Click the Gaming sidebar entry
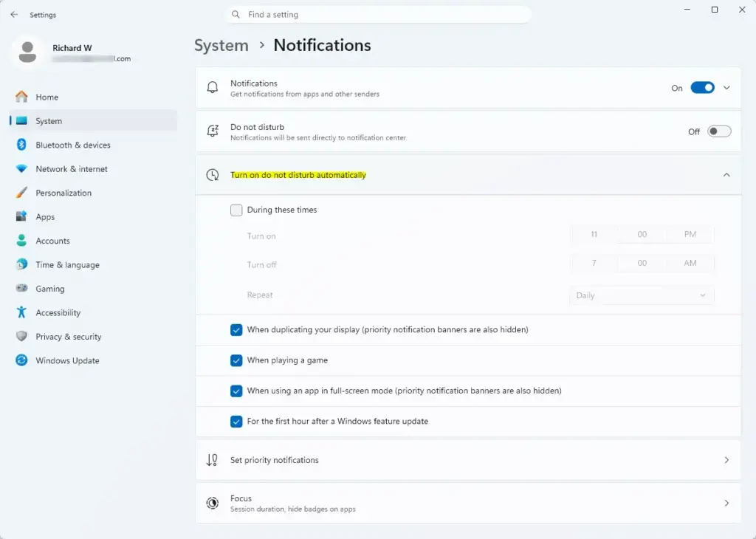The height and width of the screenshot is (539, 756). pos(94,288)
